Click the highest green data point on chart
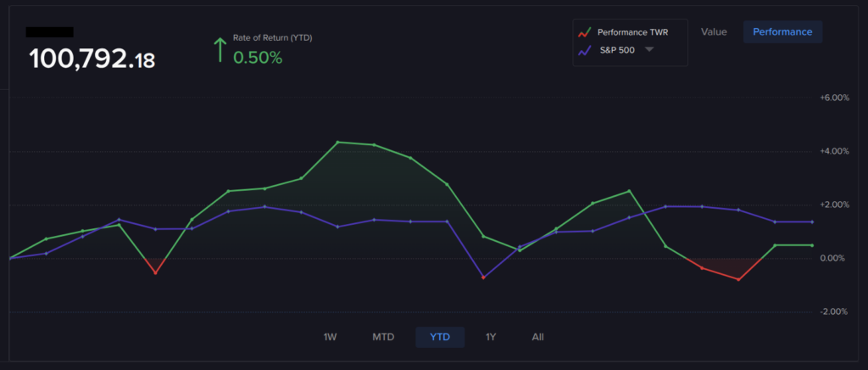The image size is (868, 370). point(338,143)
